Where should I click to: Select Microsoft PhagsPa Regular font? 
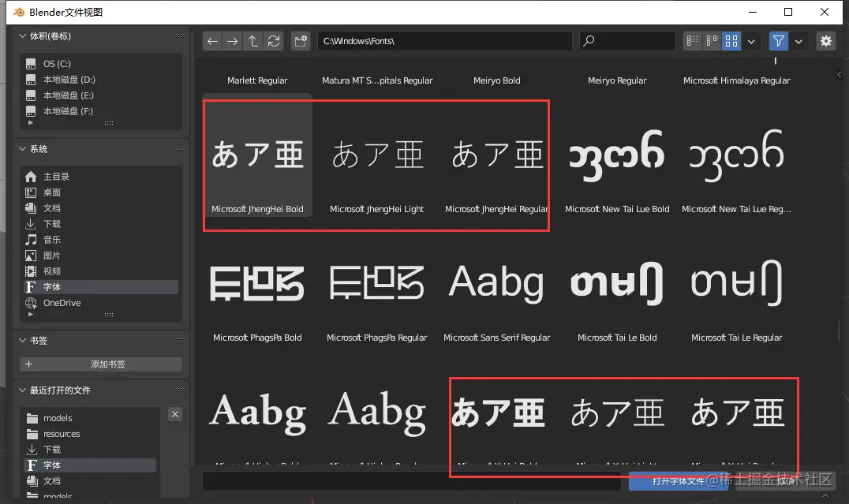377,285
